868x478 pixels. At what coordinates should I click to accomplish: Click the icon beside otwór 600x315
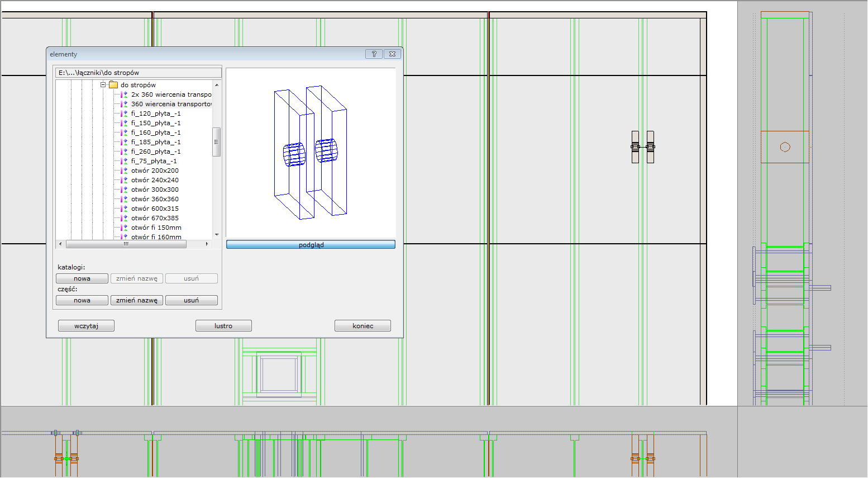[125, 209]
